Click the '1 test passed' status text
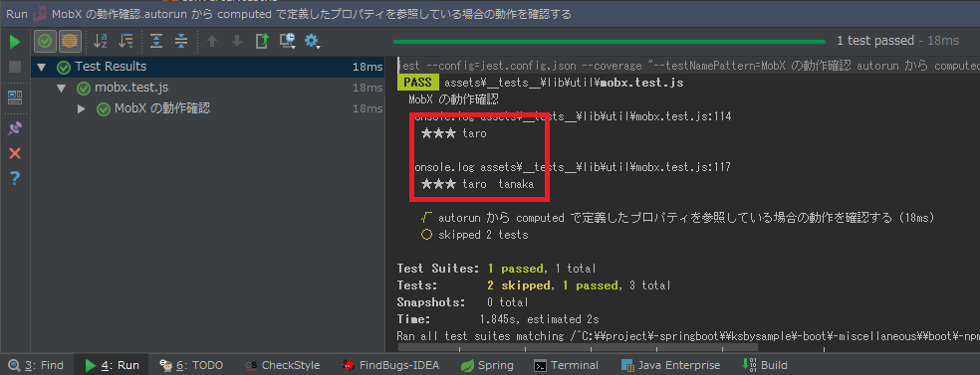Screen dimensions: 980x375 (x=875, y=41)
